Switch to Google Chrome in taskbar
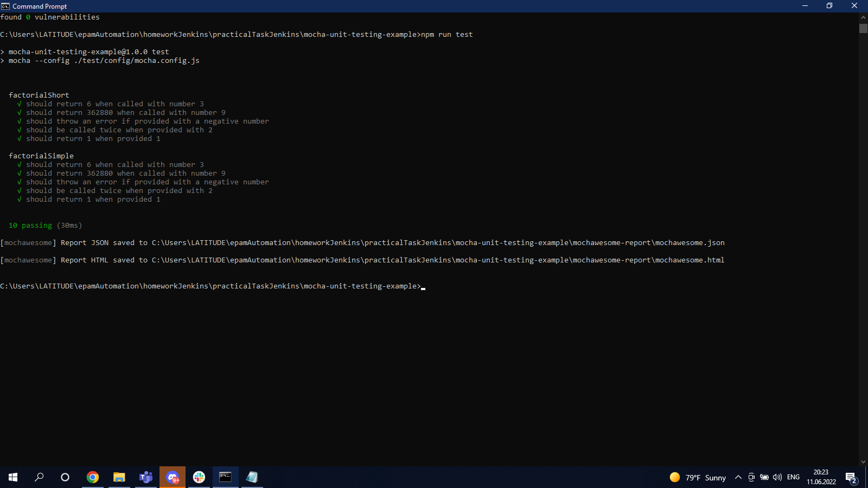Viewport: 868px width, 488px height. tap(93, 477)
